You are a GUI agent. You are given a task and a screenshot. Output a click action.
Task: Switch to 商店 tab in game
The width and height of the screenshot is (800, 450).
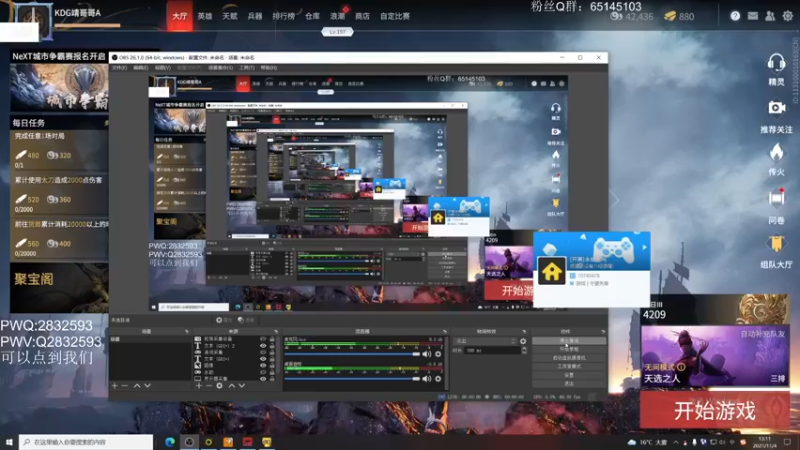(362, 16)
